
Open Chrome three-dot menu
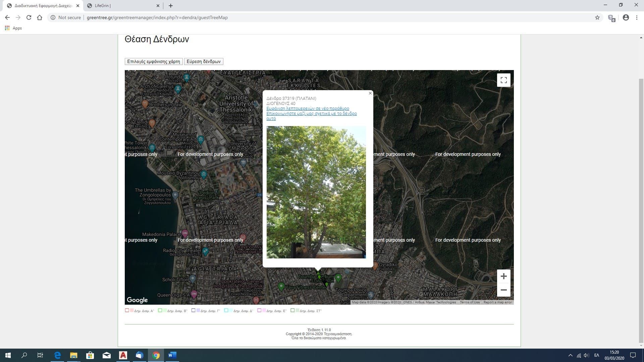pyautogui.click(x=637, y=17)
